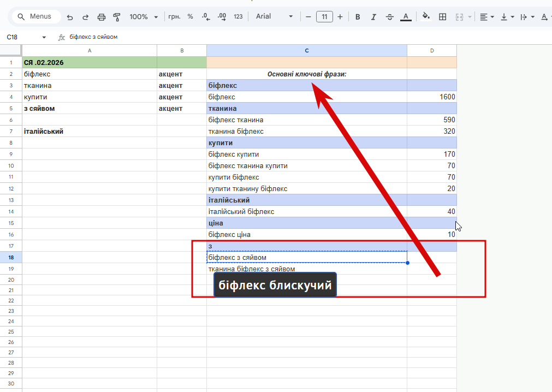
Task: Select column D header
Action: pyautogui.click(x=432, y=51)
